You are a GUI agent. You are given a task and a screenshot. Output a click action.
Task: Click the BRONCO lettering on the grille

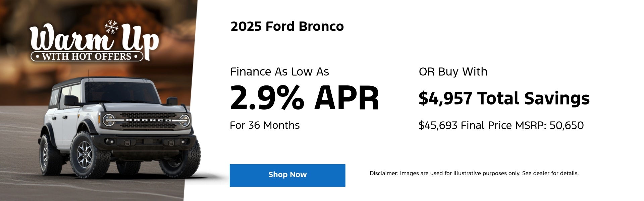tap(148, 120)
